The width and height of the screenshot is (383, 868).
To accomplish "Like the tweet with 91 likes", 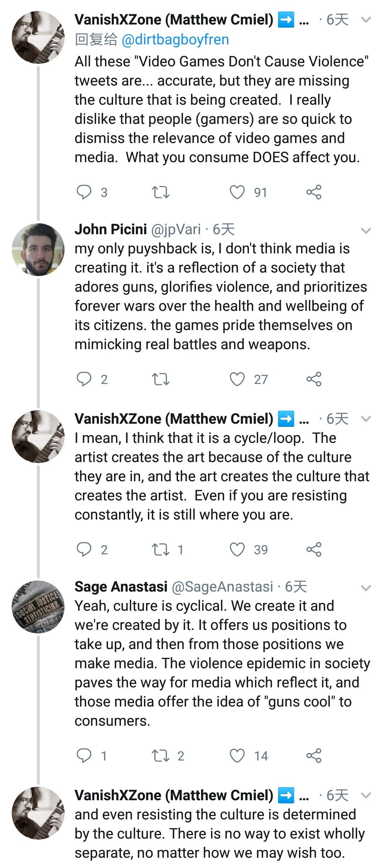I will pos(237,192).
